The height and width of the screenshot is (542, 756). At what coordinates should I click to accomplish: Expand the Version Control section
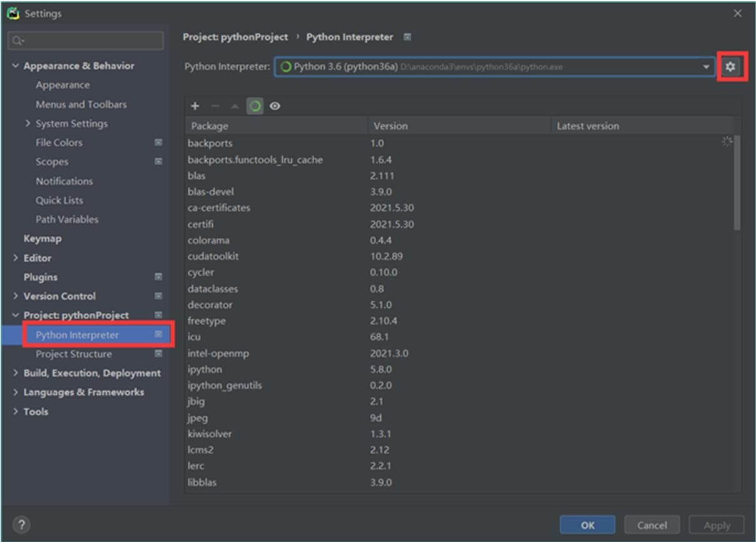(16, 296)
